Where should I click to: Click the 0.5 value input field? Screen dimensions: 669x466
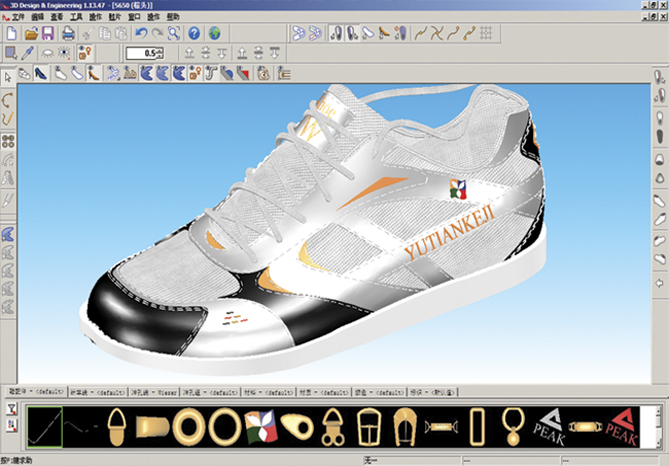click(142, 53)
